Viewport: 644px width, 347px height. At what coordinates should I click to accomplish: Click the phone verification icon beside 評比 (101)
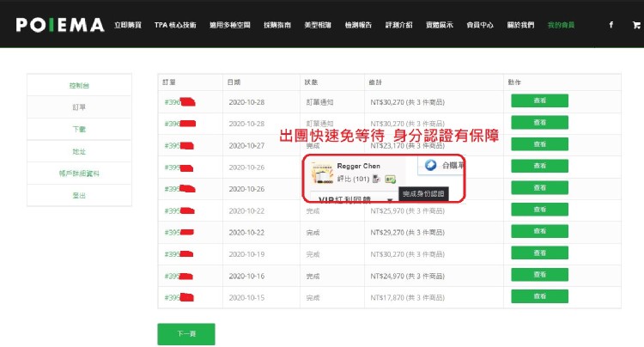pos(377,179)
